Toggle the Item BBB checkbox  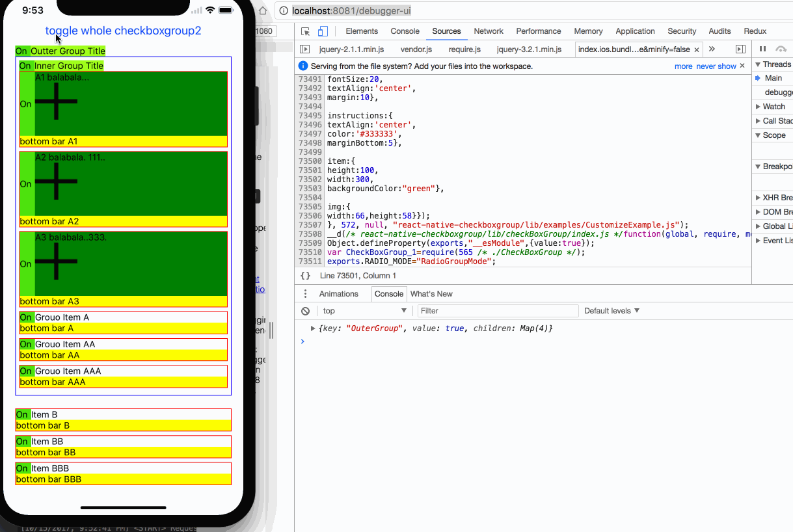click(23, 468)
